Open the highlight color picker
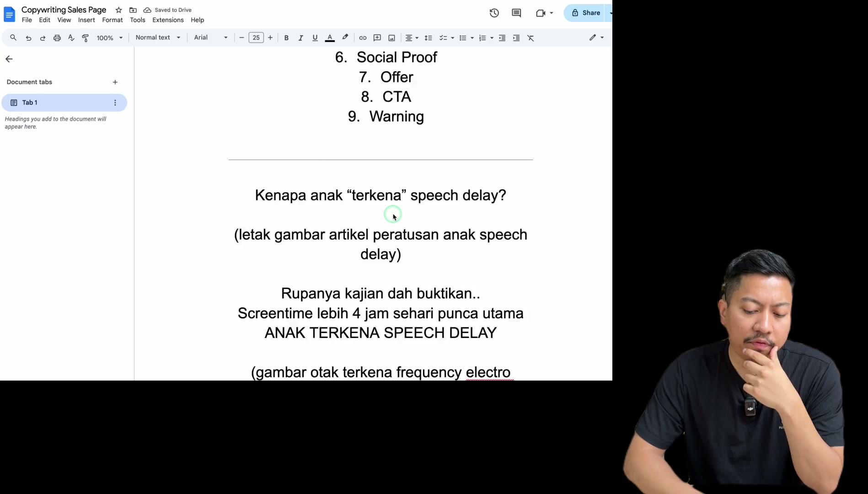The height and width of the screenshot is (494, 868). 345,38
